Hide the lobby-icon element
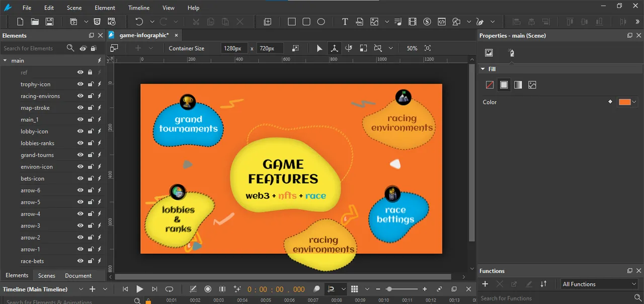Viewport: 644px width, 304px height. pos(80,131)
